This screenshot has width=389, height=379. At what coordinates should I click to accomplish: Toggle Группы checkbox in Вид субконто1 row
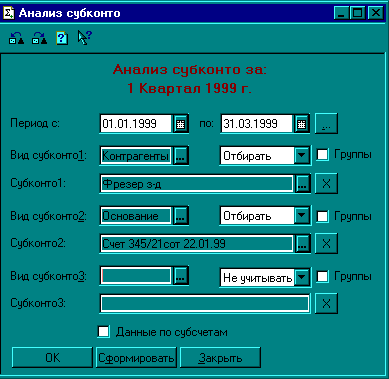[322, 155]
